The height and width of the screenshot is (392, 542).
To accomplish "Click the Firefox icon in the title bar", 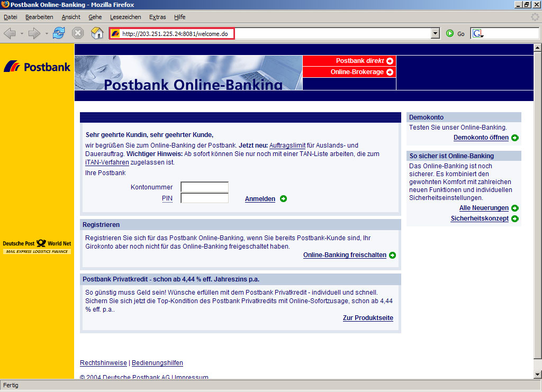I will pos(5,4).
